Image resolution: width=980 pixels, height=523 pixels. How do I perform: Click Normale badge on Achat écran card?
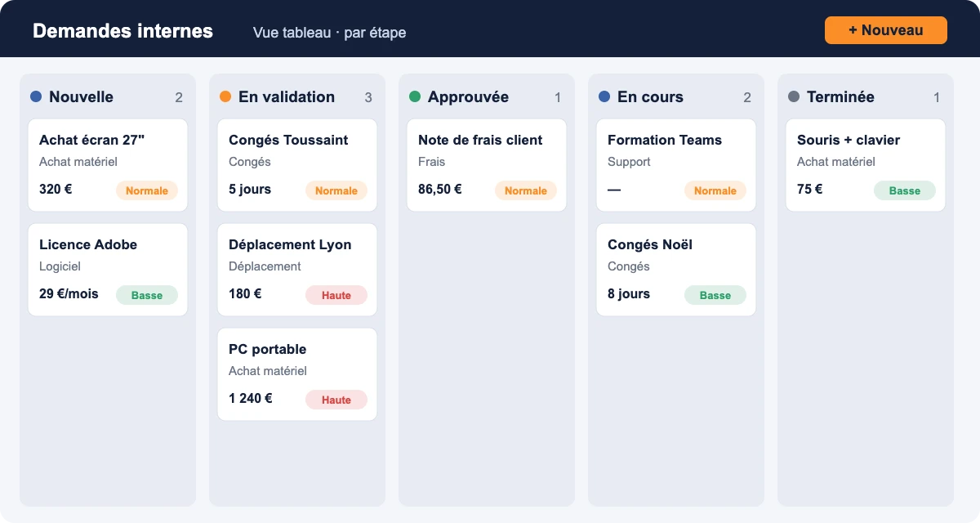(147, 190)
